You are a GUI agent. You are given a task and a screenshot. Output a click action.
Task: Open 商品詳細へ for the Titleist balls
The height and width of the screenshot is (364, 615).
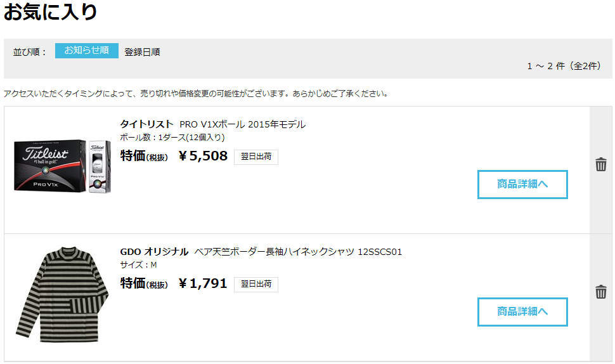point(522,185)
